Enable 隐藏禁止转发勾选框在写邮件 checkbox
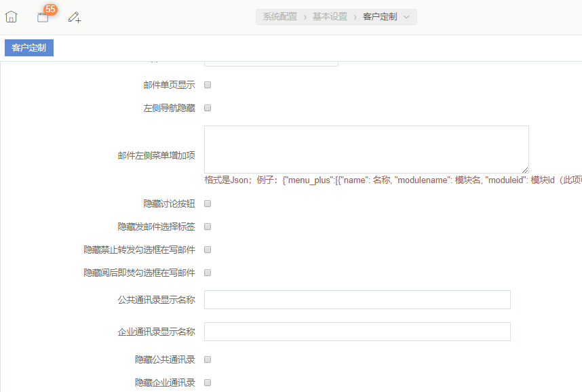582x392 pixels. [x=208, y=250]
